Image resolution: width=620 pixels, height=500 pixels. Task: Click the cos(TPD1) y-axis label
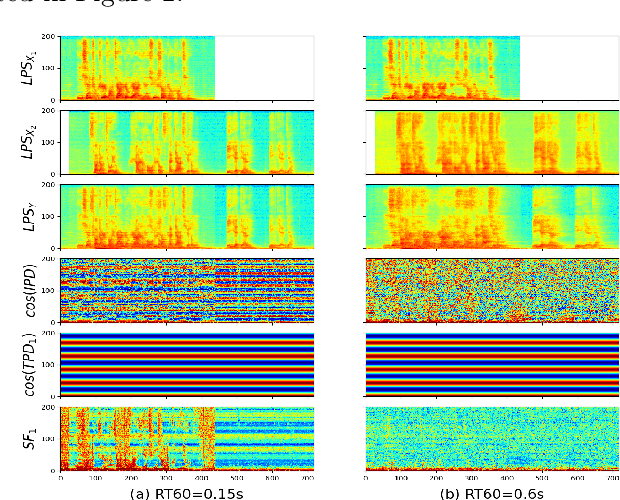[x=31, y=364]
